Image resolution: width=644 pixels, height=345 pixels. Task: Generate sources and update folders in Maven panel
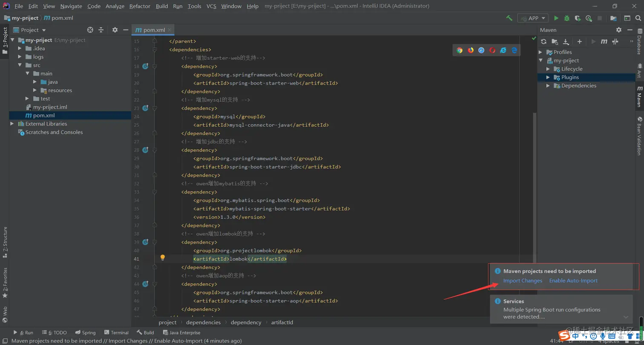point(555,42)
